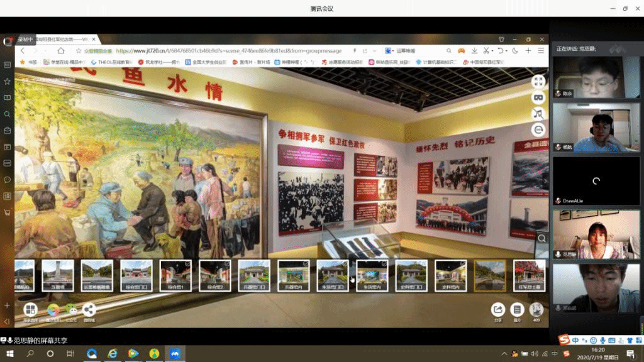
Task: Click the browser home button
Action: click(x=61, y=51)
